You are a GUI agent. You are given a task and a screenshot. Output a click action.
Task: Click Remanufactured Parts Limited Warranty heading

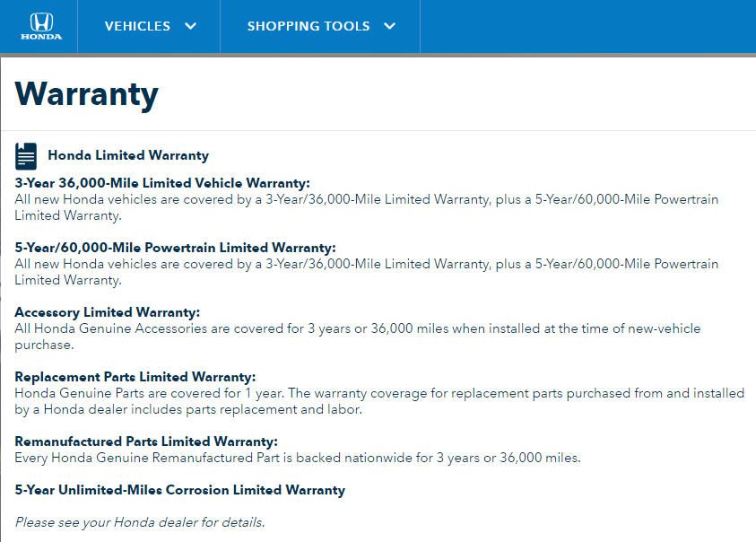click(x=146, y=441)
